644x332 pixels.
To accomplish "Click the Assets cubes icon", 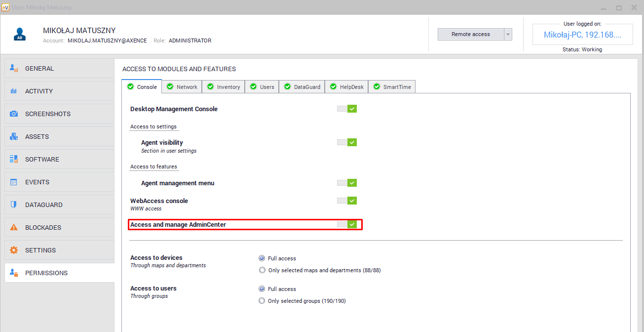I will pos(14,137).
